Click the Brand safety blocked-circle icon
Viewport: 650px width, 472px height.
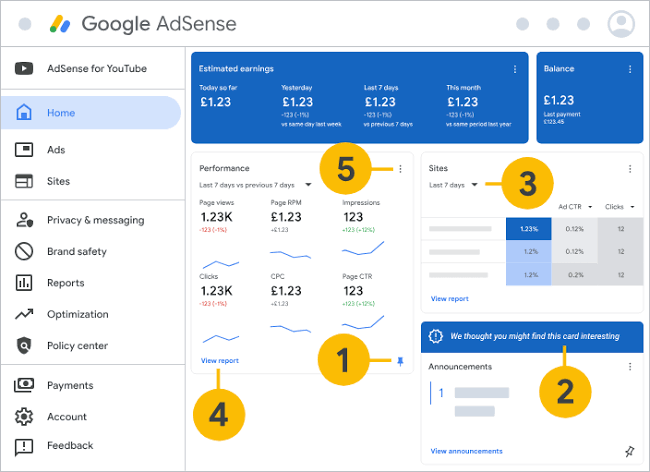(24, 251)
